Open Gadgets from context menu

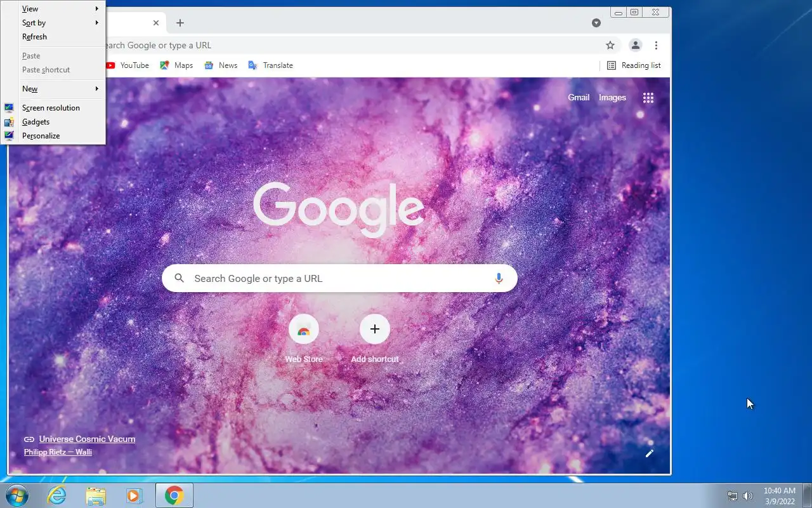[53, 122]
